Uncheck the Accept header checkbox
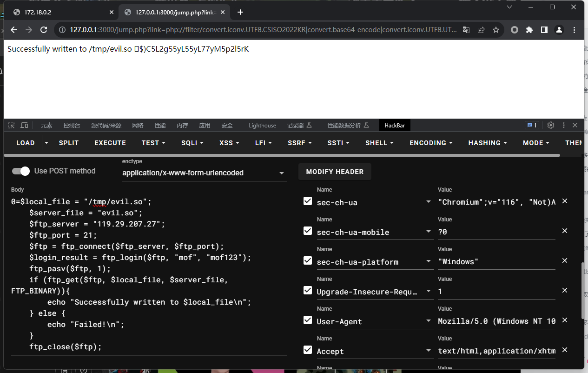Image resolution: width=588 pixels, height=373 pixels. pyautogui.click(x=308, y=350)
